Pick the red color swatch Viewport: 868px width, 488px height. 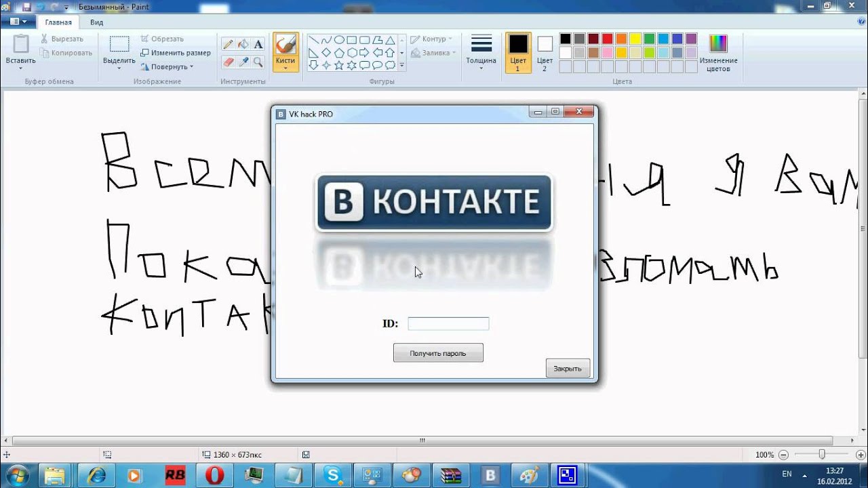point(608,39)
